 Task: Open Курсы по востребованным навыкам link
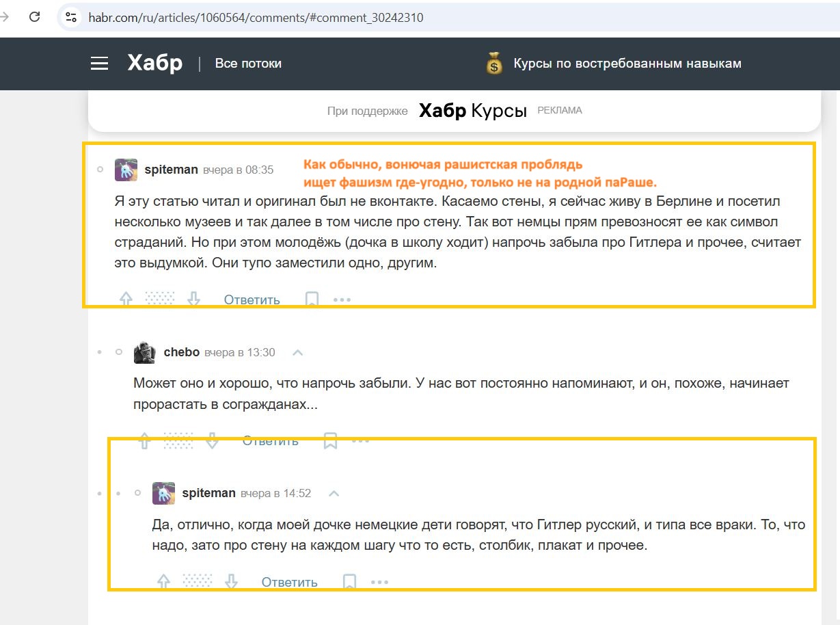[627, 64]
